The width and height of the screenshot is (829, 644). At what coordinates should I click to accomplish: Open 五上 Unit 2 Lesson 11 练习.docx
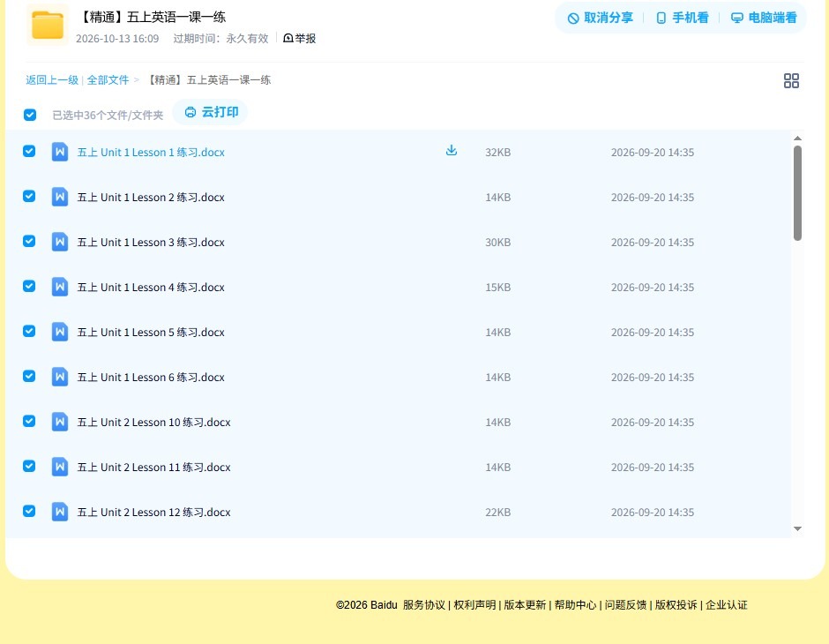click(x=153, y=467)
